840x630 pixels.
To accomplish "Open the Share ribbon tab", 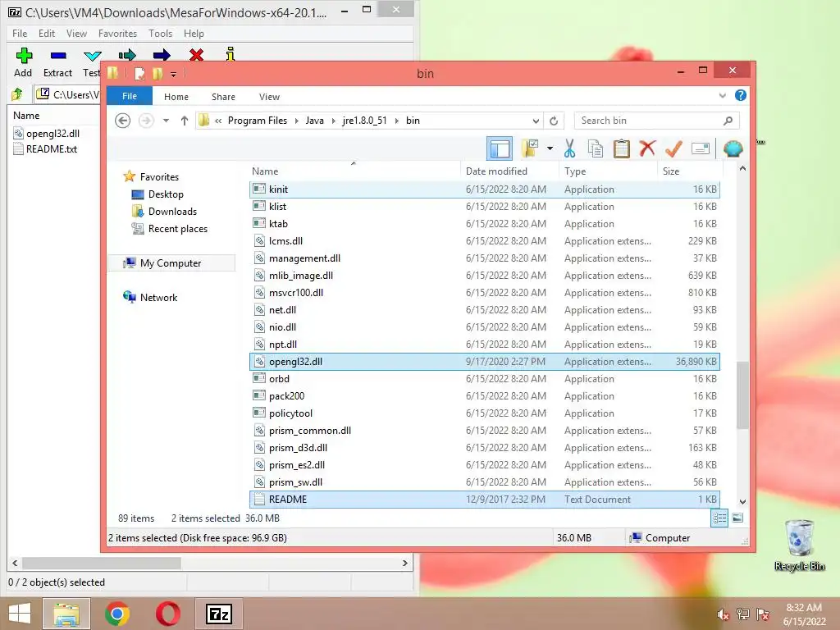I will click(x=223, y=97).
